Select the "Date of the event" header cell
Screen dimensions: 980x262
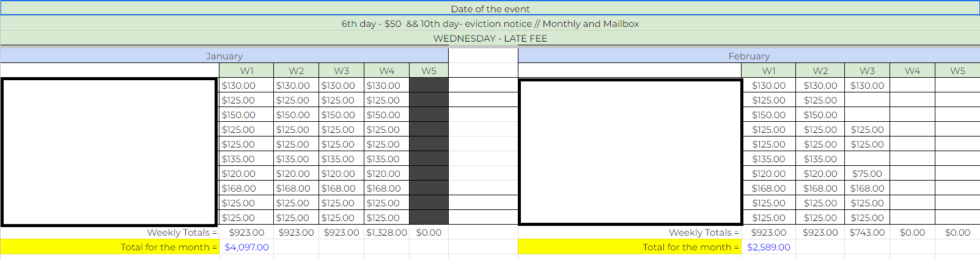tap(490, 9)
